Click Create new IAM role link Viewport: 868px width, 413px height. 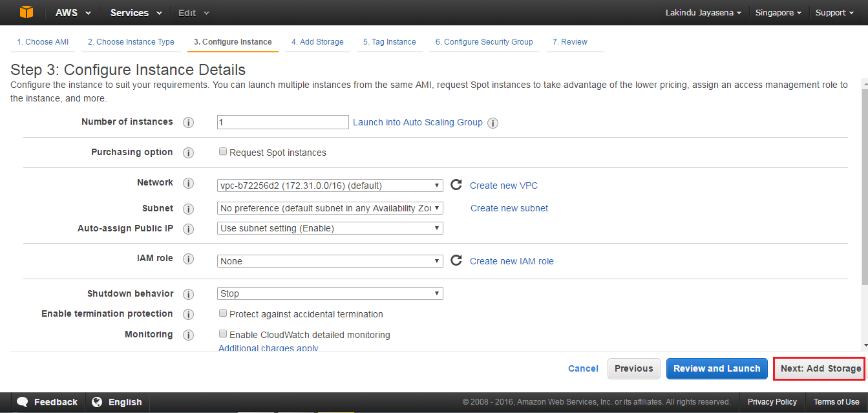click(x=512, y=261)
